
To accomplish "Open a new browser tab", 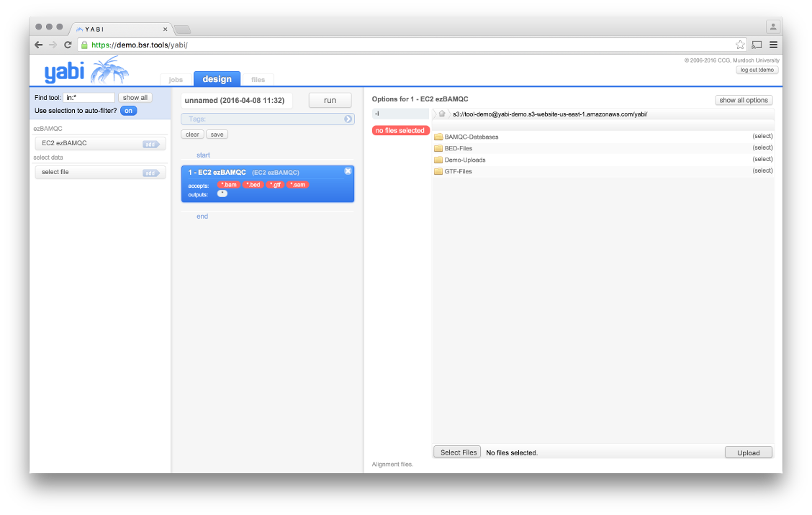I will click(182, 29).
